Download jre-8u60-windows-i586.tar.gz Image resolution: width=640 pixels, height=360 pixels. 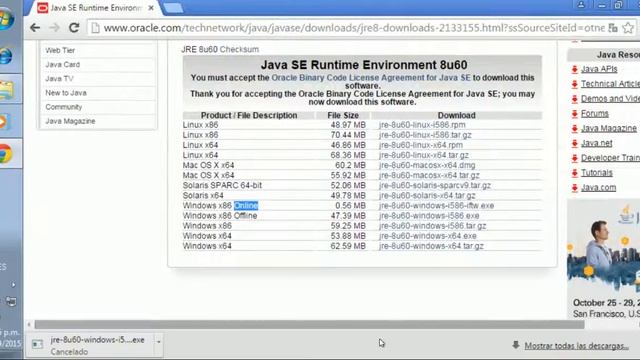[432, 226]
